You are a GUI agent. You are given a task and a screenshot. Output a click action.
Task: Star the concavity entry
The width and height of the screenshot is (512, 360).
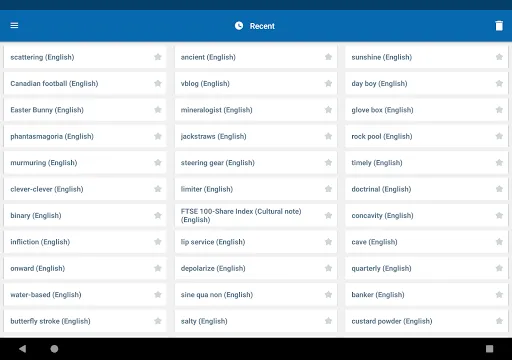(x=499, y=215)
